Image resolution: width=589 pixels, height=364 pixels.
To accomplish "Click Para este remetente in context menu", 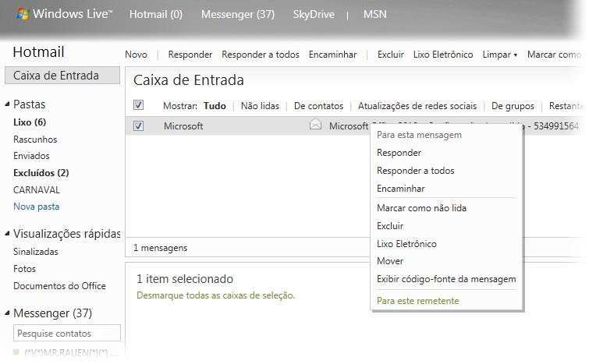I will click(x=417, y=301).
